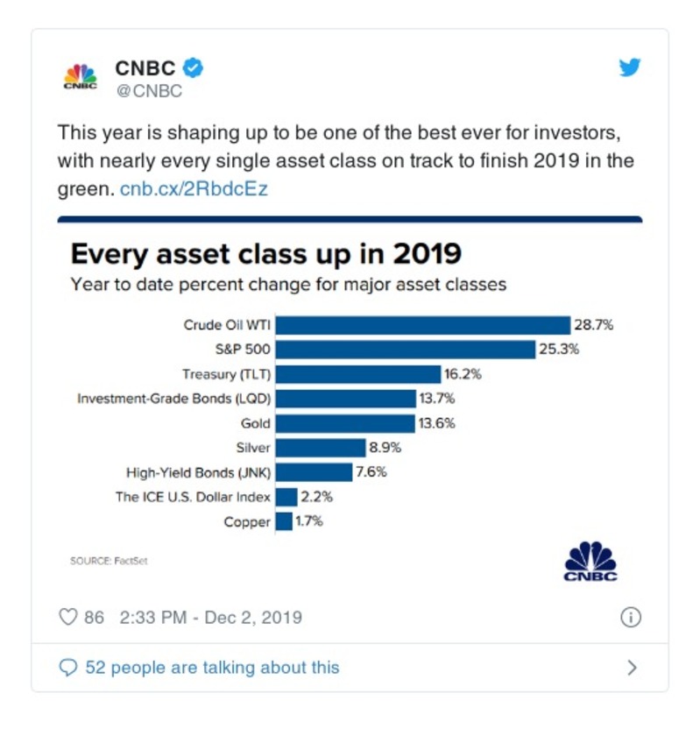Click the SOURCE: FactSet label

[110, 561]
